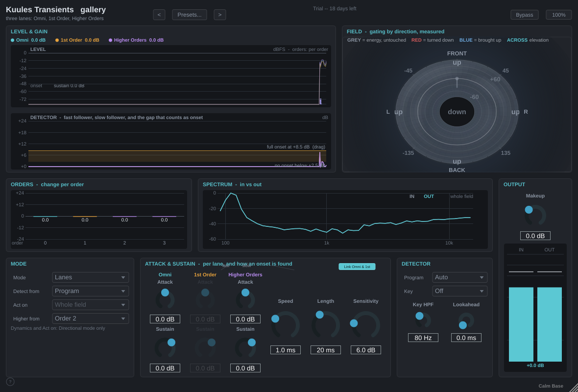This screenshot has width=578, height=392.
Task: Click the Speed knob
Action: point(285,325)
